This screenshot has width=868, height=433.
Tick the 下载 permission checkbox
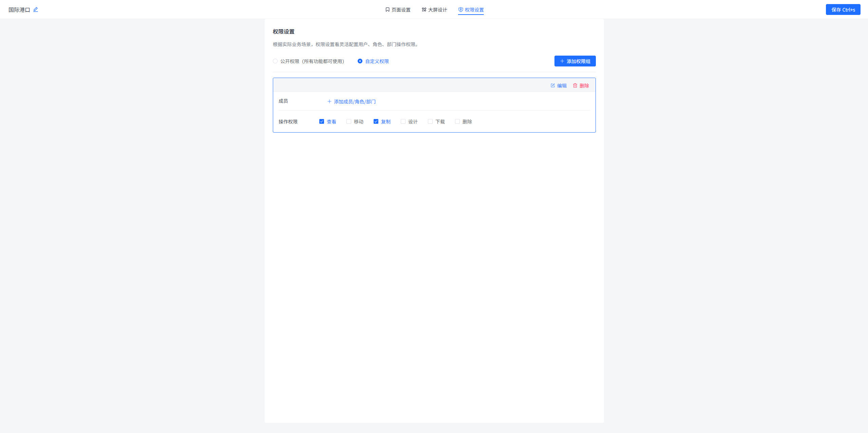[x=430, y=121]
